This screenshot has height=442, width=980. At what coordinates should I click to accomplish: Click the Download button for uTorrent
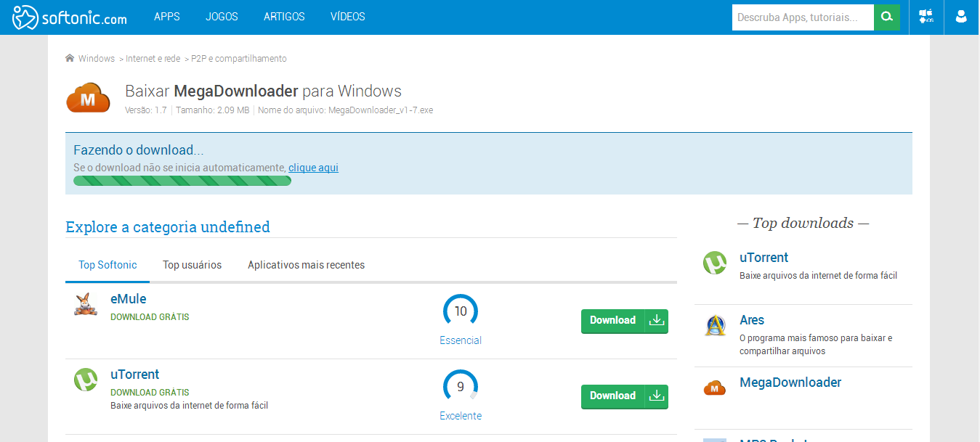[x=625, y=396]
